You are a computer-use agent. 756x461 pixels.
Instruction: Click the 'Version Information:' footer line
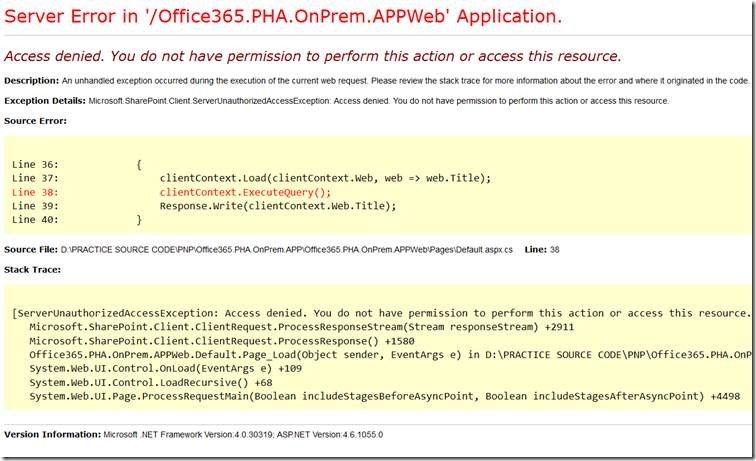193,434
